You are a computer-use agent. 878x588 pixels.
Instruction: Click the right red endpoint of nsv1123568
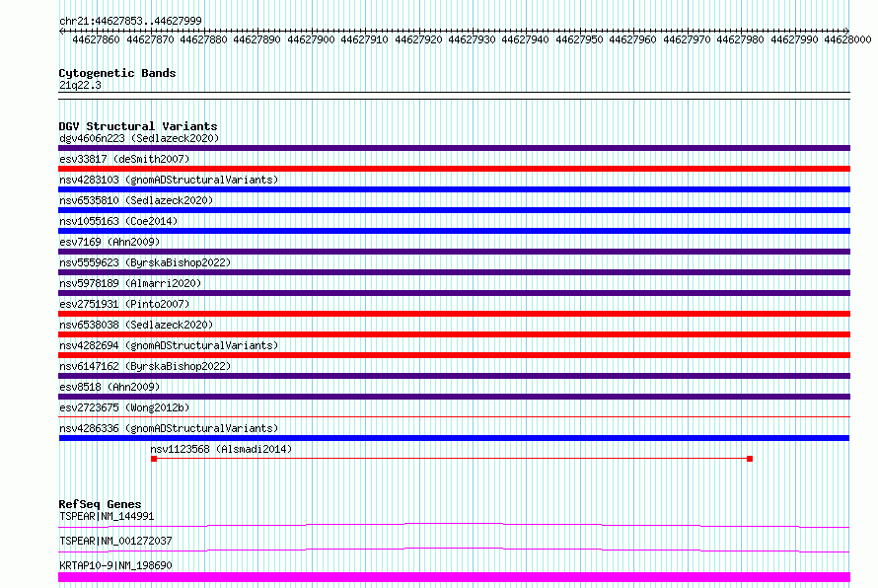pos(750,459)
